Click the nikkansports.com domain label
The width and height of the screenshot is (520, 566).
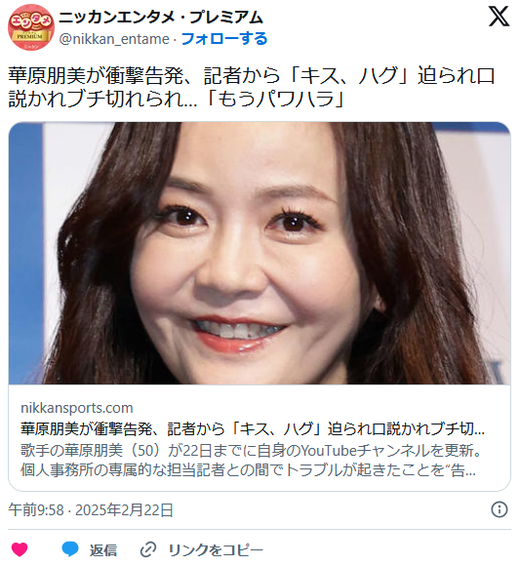click(77, 408)
